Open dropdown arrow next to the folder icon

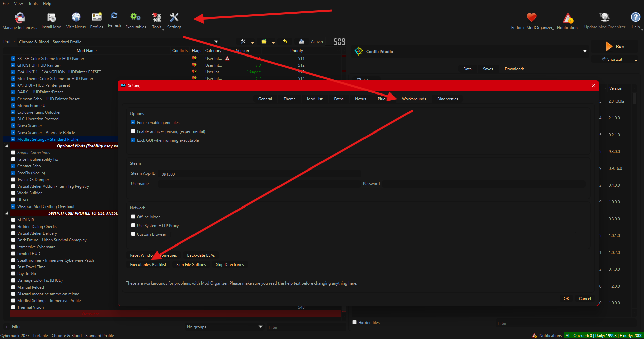[273, 43]
